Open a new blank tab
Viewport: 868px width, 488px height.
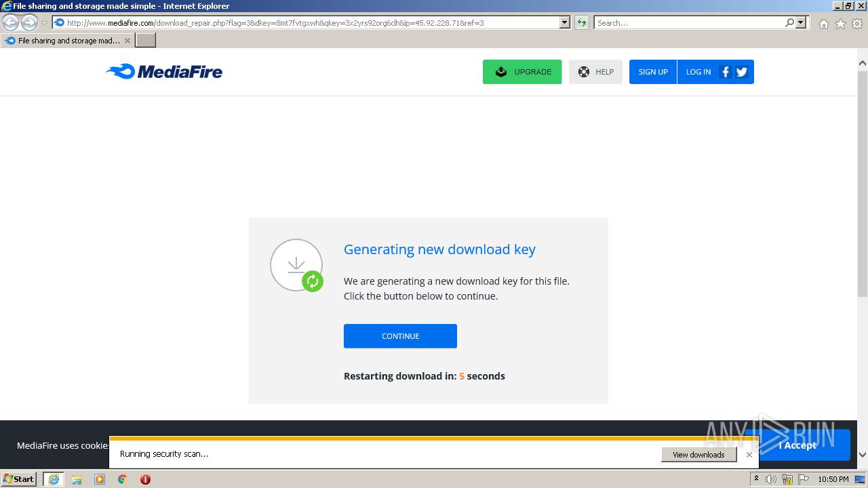click(146, 41)
